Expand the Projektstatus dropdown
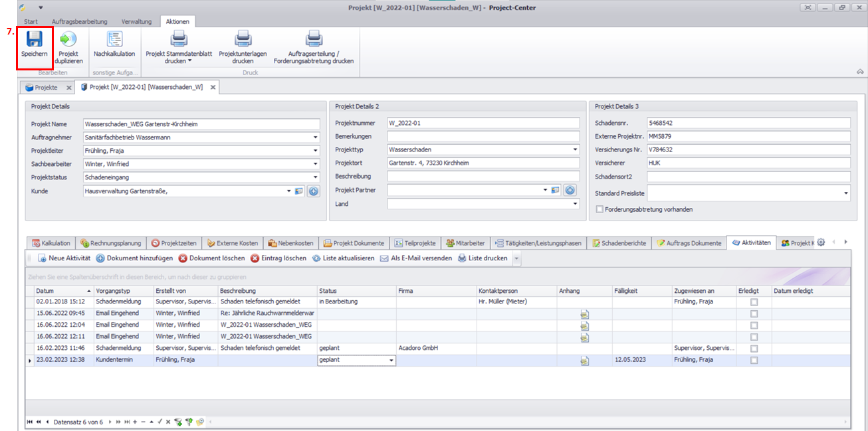 coord(315,177)
